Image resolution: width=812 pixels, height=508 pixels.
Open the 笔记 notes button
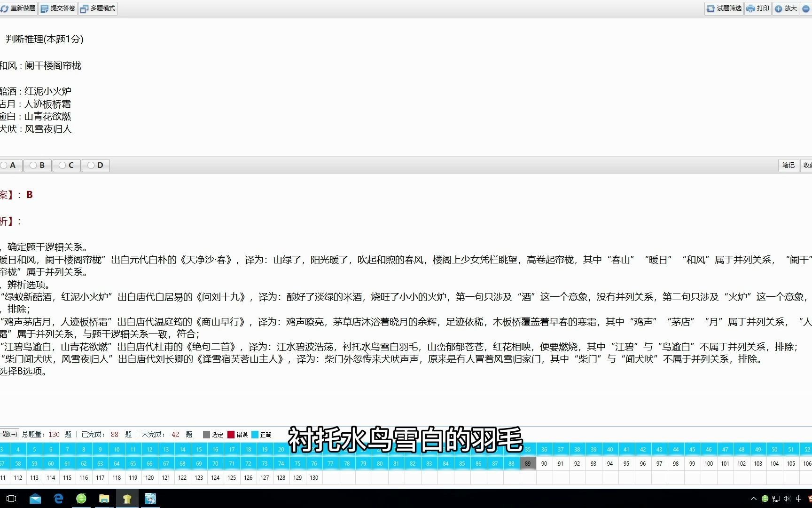[x=789, y=166]
